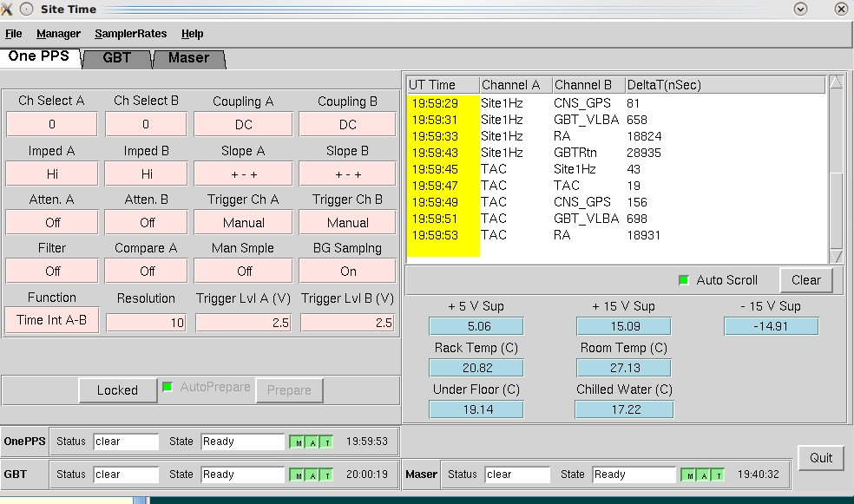854x504 pixels.
Task: Open the Imped A Hi selector
Action: [52, 173]
